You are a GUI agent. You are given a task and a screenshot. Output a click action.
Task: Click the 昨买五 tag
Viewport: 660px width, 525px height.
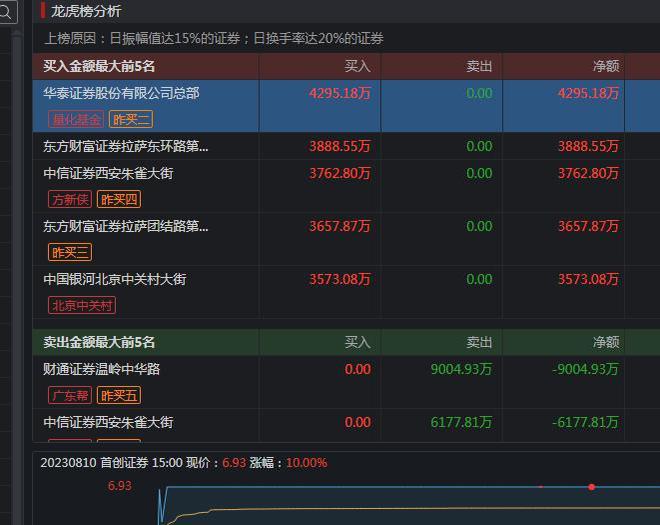119,395
